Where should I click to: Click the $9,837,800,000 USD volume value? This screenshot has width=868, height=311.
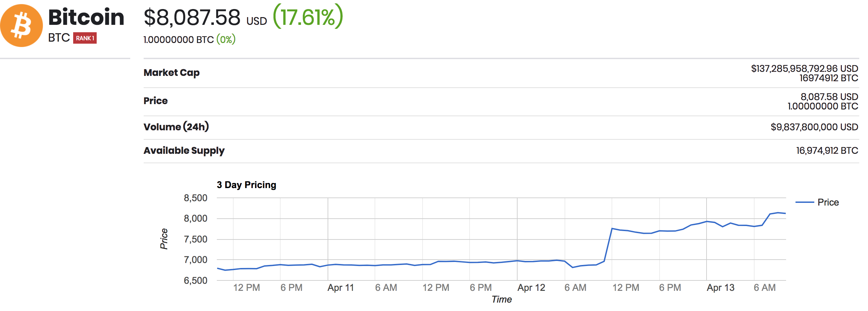814,127
